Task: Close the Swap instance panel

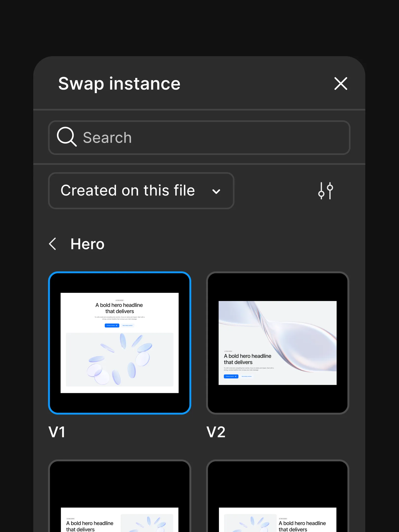Action: pos(341,83)
